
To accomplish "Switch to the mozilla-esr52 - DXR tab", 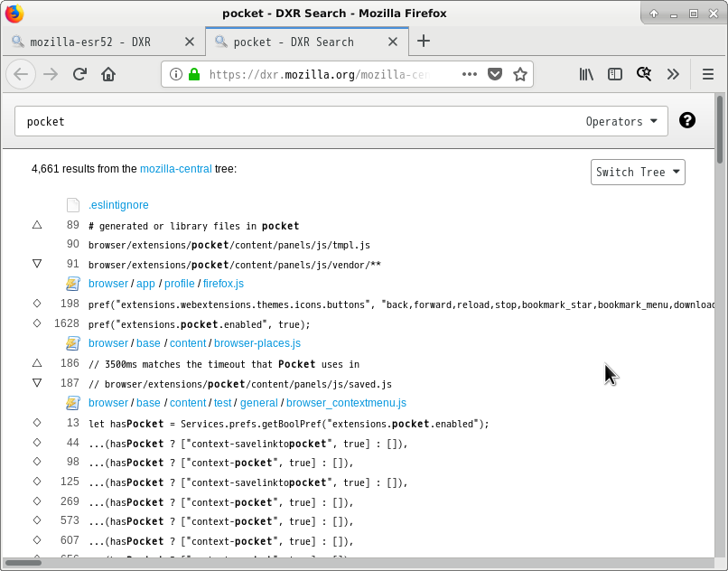I will [x=103, y=42].
